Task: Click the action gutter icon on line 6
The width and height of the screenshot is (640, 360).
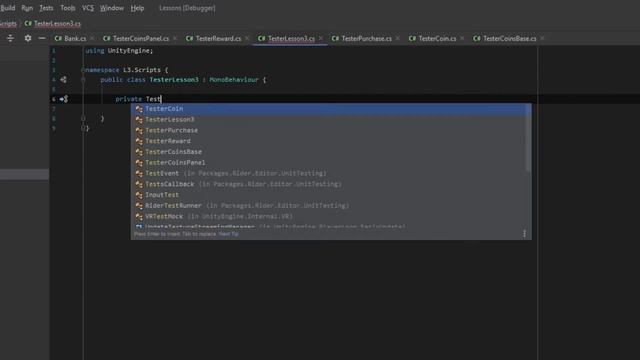Action: coord(64,99)
